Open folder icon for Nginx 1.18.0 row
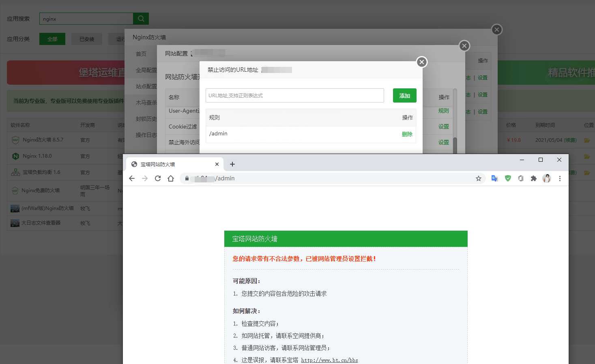Image resolution: width=595 pixels, height=364 pixels. pyautogui.click(x=587, y=156)
